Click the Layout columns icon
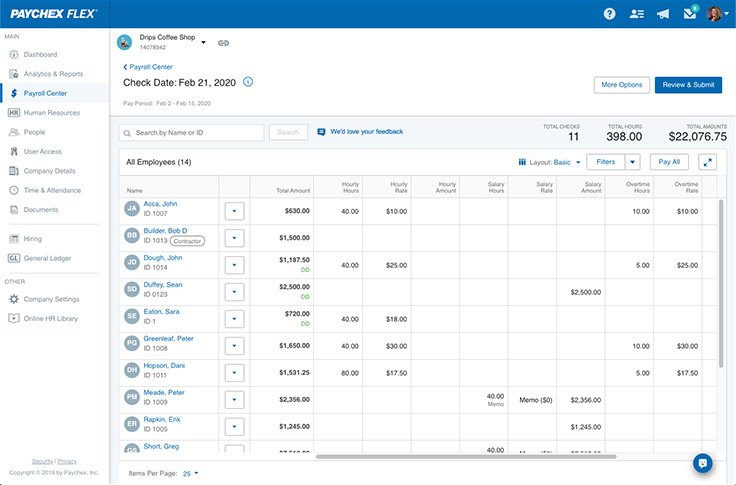 click(x=522, y=162)
